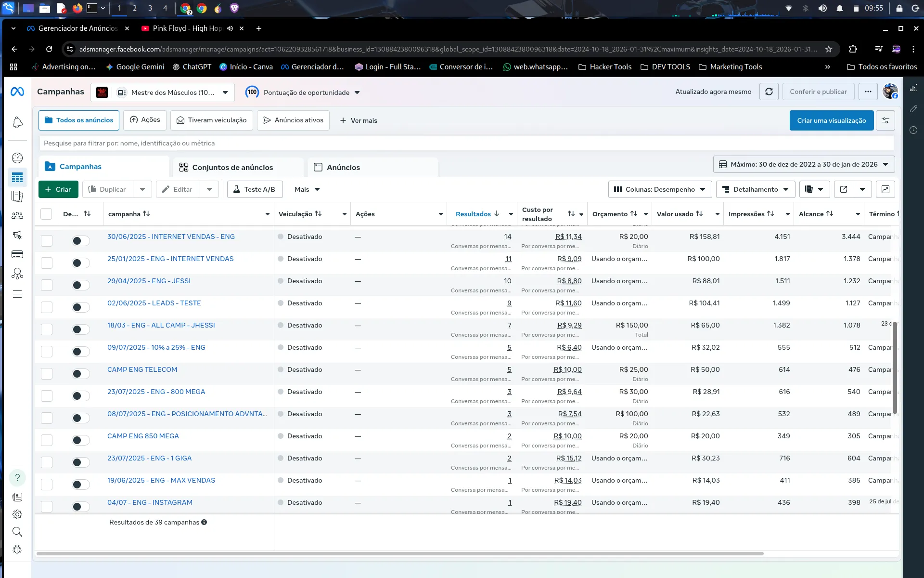Toggle on campaign 25/01/2025 - ENG - INTERNET VENDAS
Image resolution: width=924 pixels, height=578 pixels.
pos(80,263)
